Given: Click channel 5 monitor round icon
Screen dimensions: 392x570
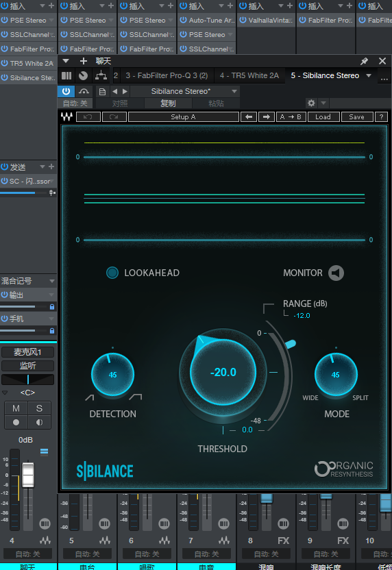Looking at the screenshot, I should (104, 524).
